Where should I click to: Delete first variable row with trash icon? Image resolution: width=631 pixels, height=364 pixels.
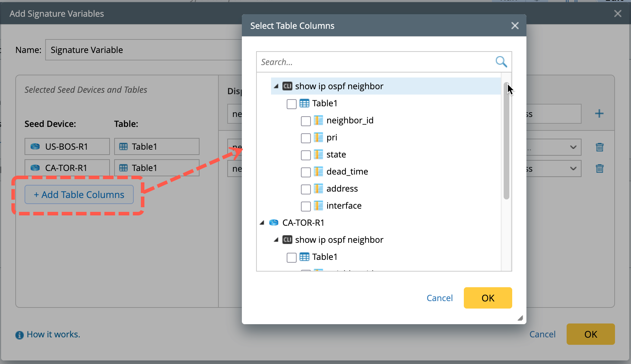pos(599,147)
